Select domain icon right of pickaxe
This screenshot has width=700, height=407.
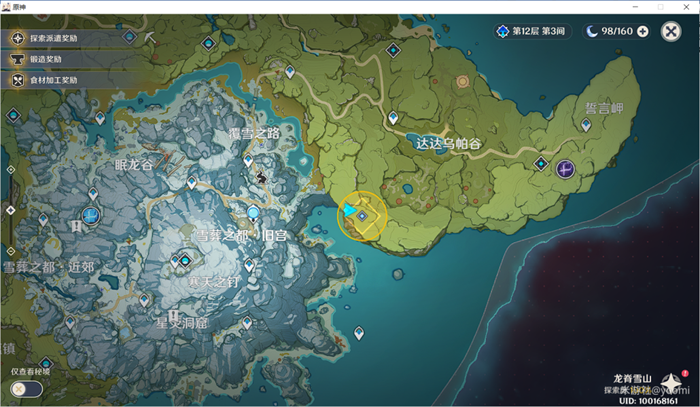point(208,44)
